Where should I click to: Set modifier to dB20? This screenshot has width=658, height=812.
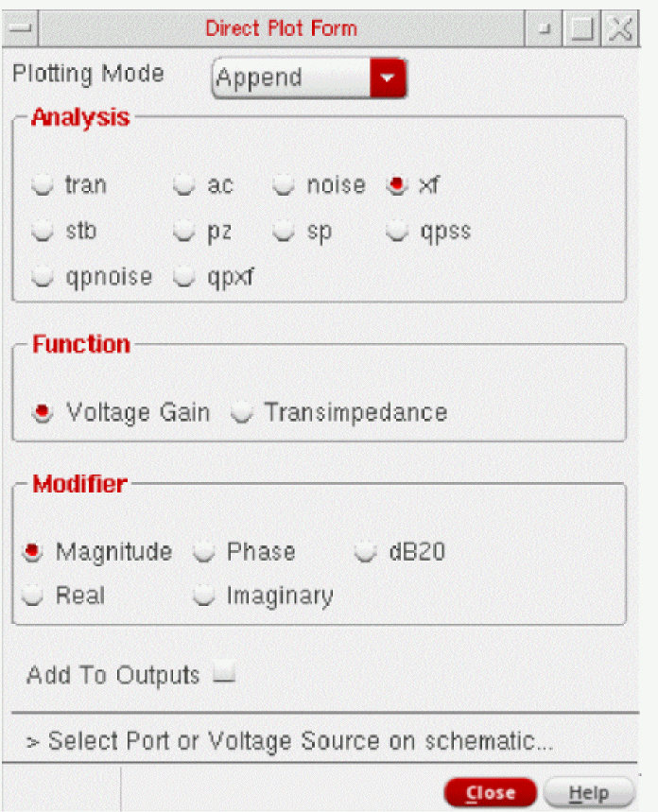point(366,553)
